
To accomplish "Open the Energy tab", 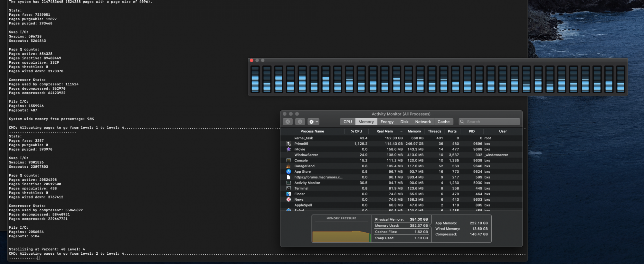I will click(387, 122).
